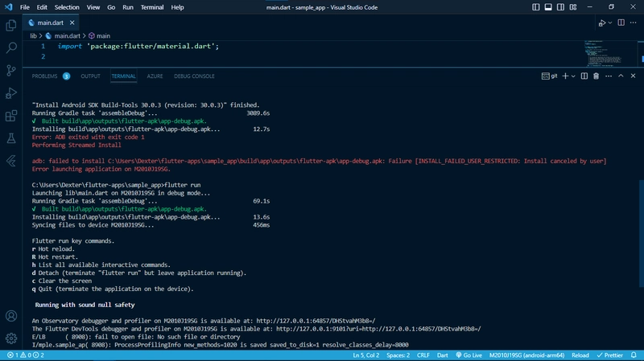Click Reload in the status bar
The image size is (644, 361).
click(x=580, y=355)
